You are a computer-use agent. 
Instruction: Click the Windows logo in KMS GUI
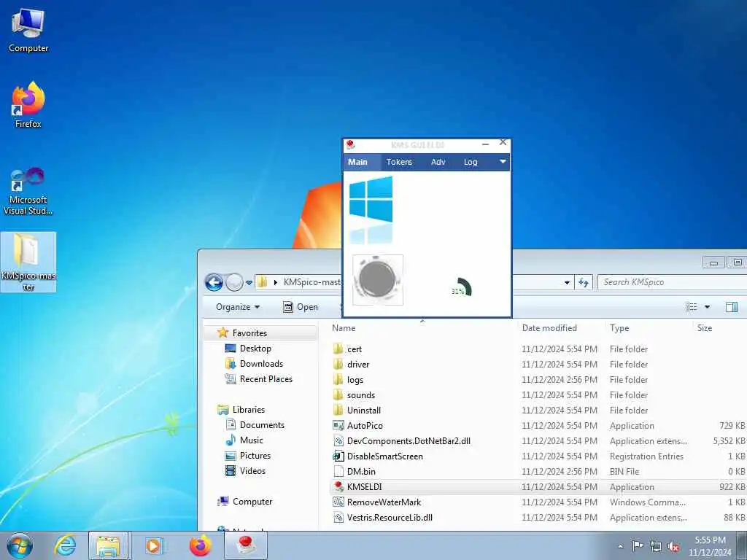tap(371, 199)
